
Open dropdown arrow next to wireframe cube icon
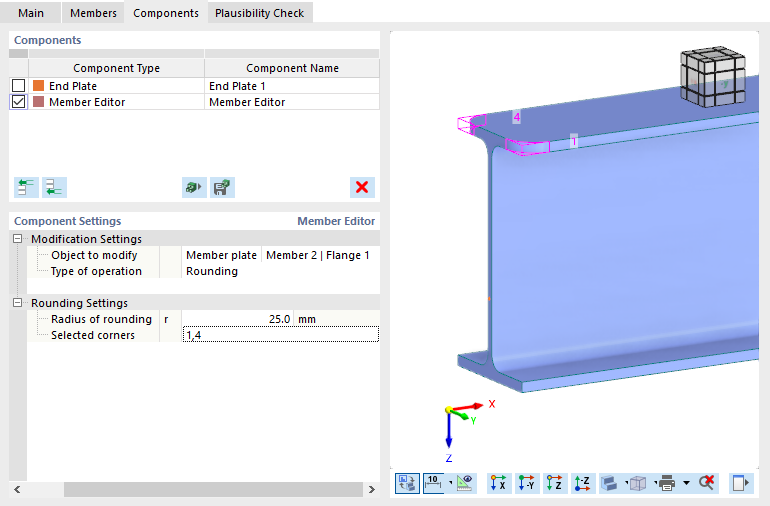pyautogui.click(x=655, y=483)
